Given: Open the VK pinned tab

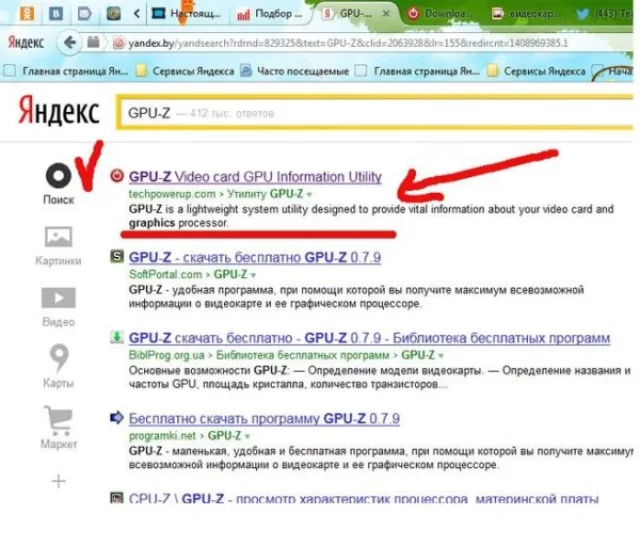Looking at the screenshot, I should coord(56,14).
